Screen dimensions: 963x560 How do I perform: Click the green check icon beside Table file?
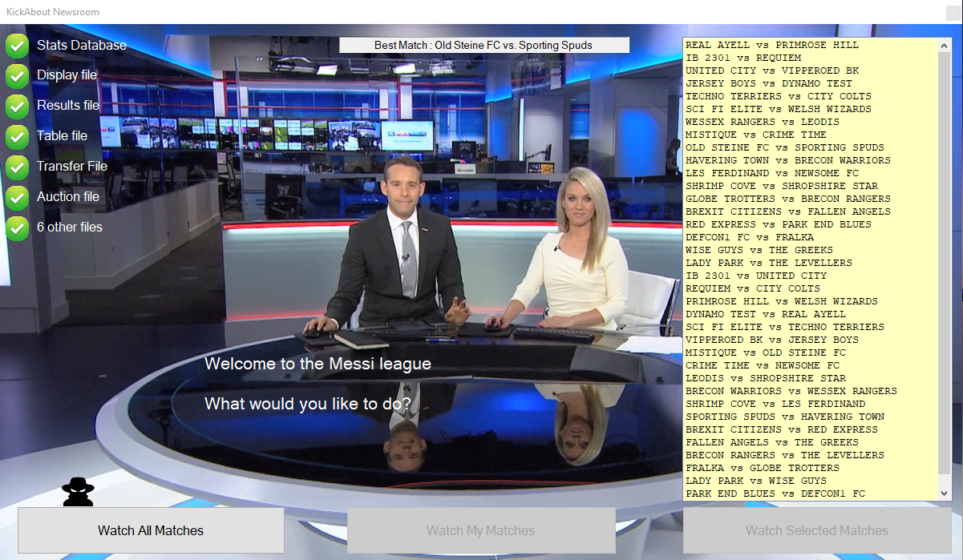[18, 136]
